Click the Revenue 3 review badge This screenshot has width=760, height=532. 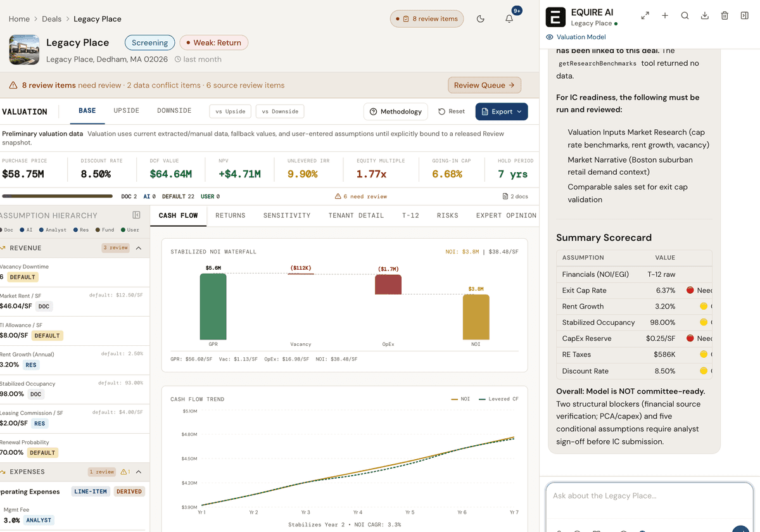coord(115,248)
